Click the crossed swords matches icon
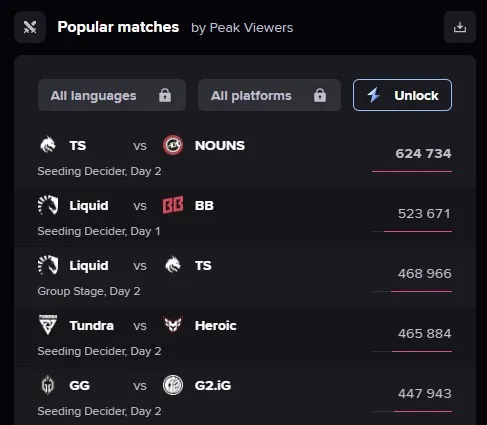This screenshot has width=487, height=425. pos(30,27)
